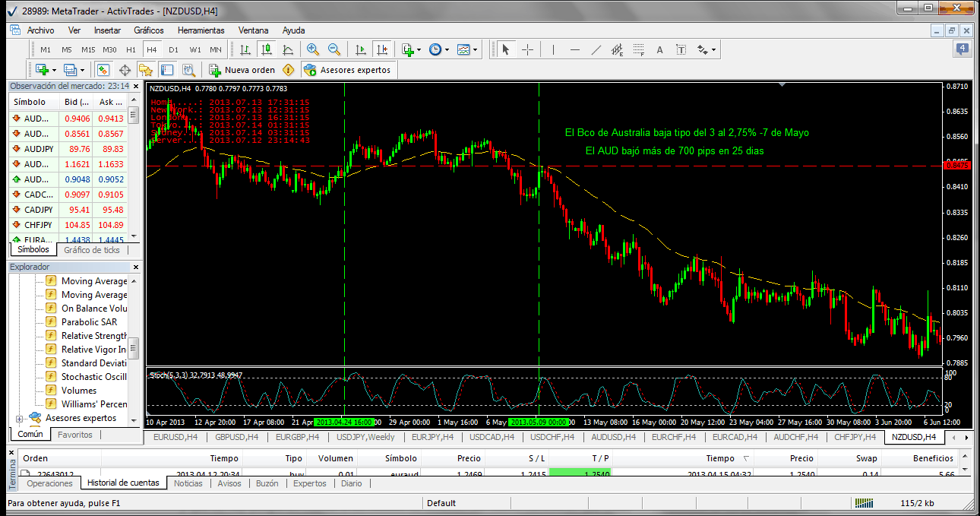
Task: Switch to the Favoritos tab in Explorador
Action: 75,435
